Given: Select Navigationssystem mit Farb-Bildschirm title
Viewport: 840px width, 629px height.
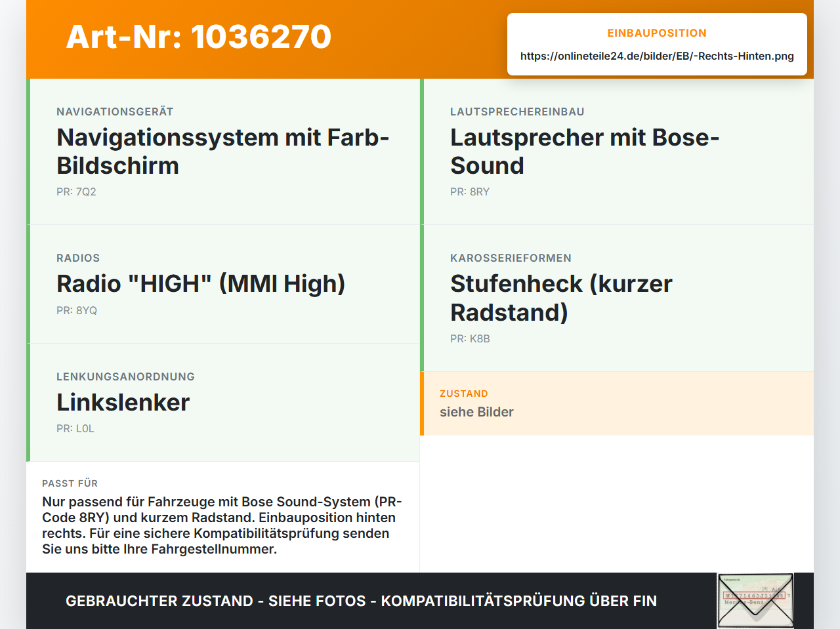Looking at the screenshot, I should tap(223, 152).
